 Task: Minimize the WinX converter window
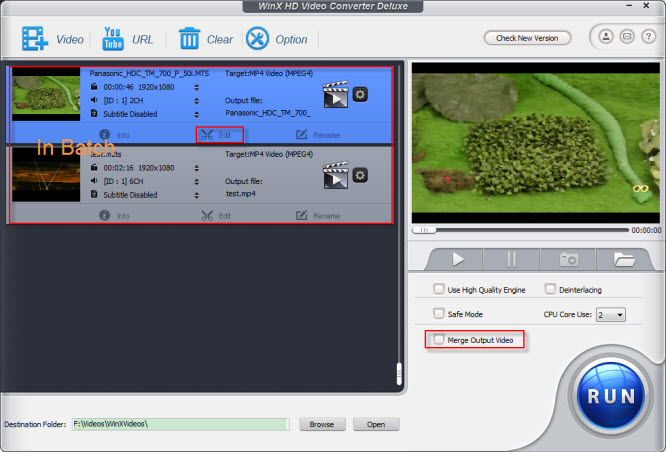point(629,6)
